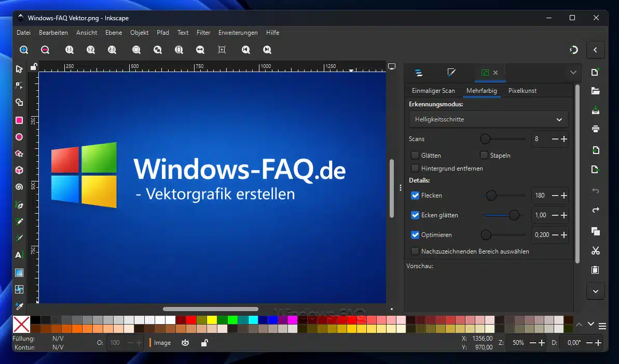Open the Erweiterungen menu
The height and width of the screenshot is (364, 619).
[238, 33]
